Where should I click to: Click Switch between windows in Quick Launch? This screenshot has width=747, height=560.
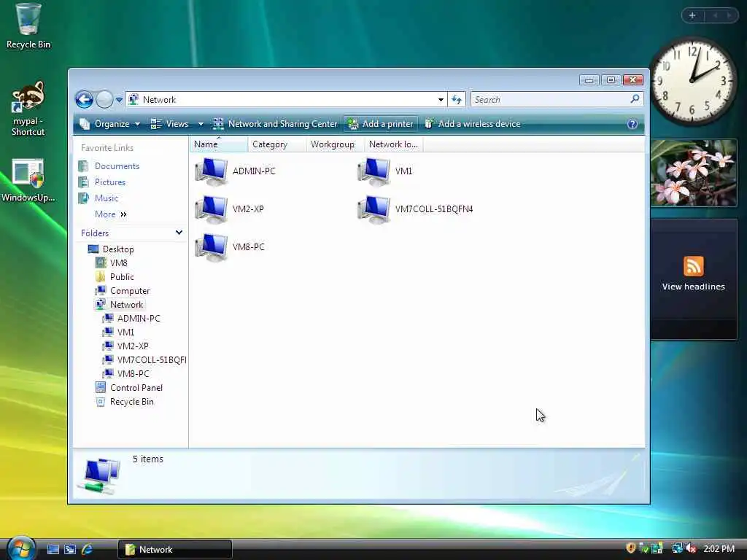[x=70, y=549]
